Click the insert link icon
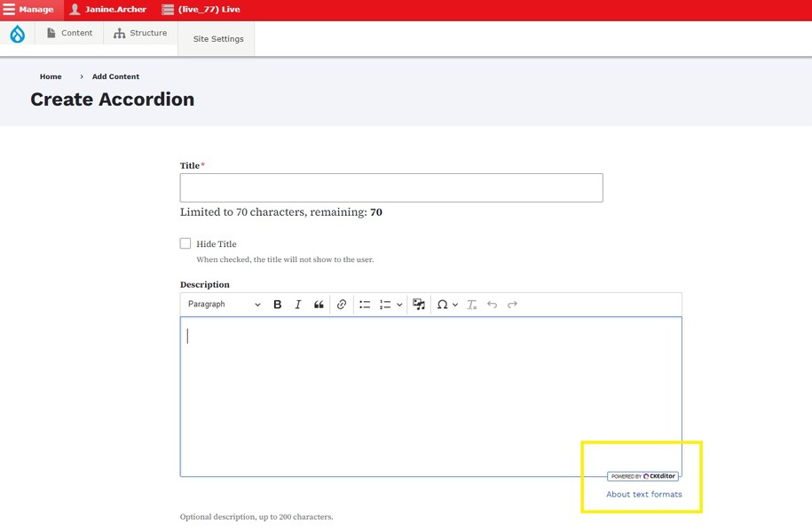The width and height of the screenshot is (812, 532). click(342, 305)
